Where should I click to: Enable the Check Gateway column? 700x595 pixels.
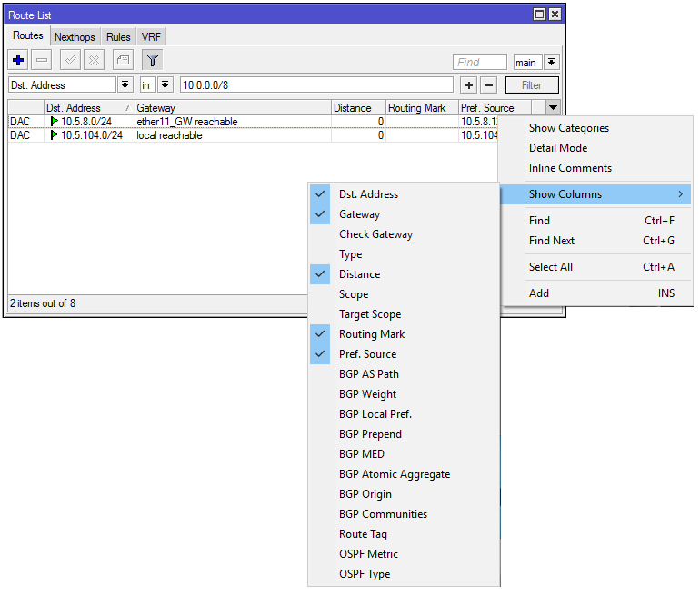tap(375, 234)
